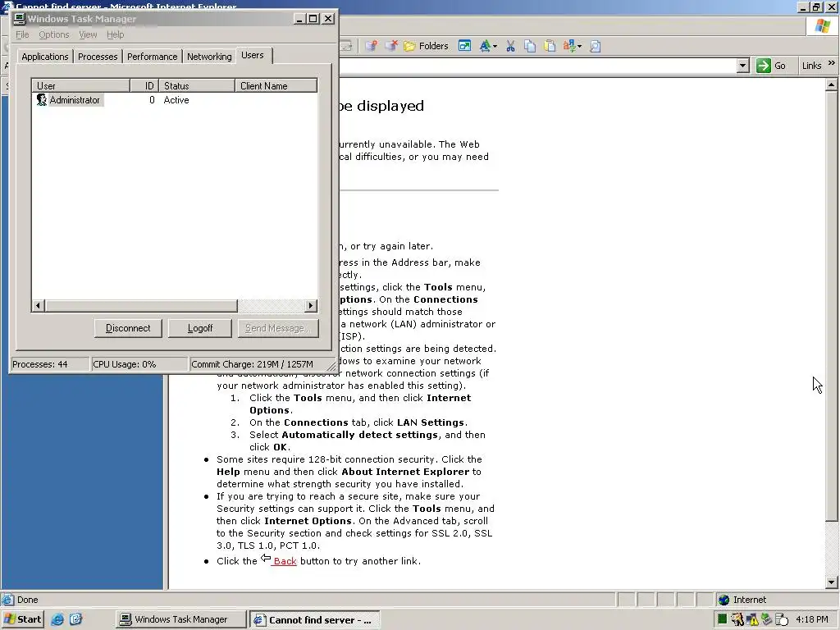Click the Administrator user icon
Image resolution: width=840 pixels, height=630 pixels.
pos(41,100)
